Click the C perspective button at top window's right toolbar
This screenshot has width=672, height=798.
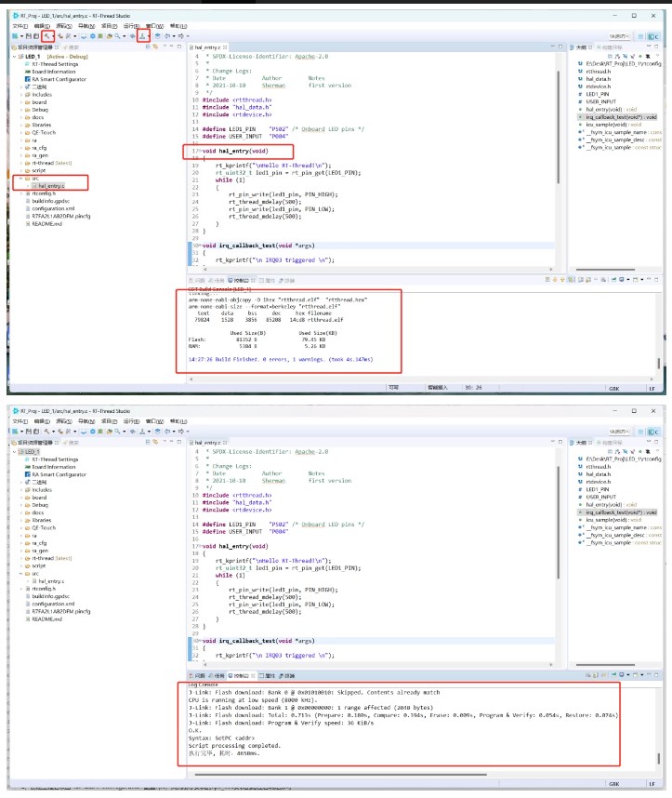tap(653, 36)
